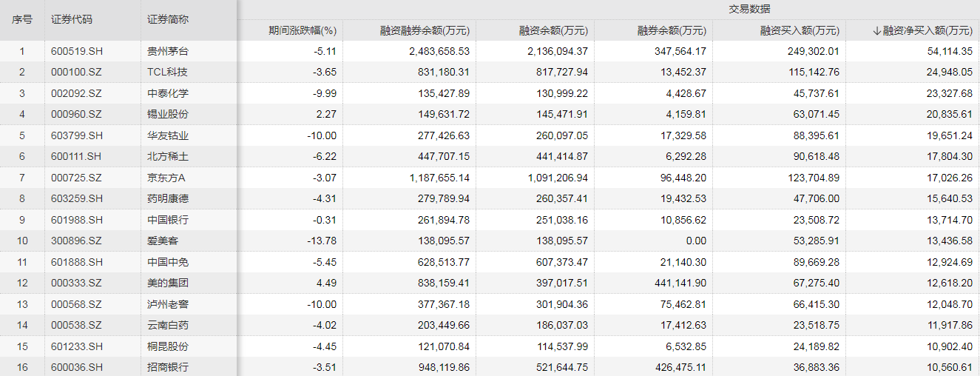980x376 pixels.
Task: Select stock code 600111.SH
Action: pyautogui.click(x=75, y=156)
